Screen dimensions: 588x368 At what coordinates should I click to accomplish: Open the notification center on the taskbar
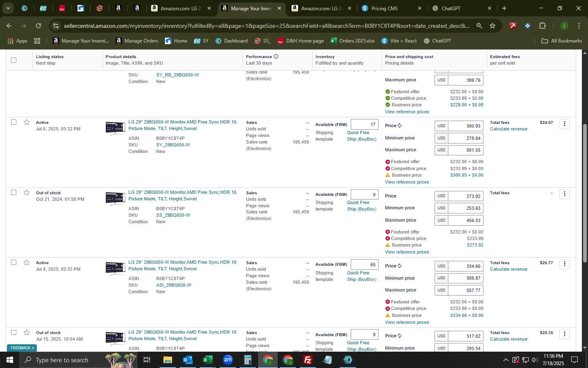pos(575,360)
